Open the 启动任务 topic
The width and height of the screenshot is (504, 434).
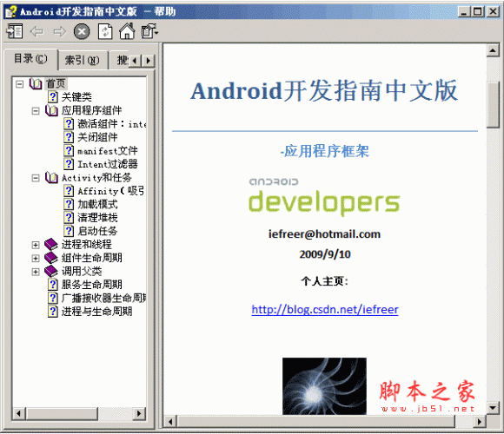pyautogui.click(x=97, y=231)
